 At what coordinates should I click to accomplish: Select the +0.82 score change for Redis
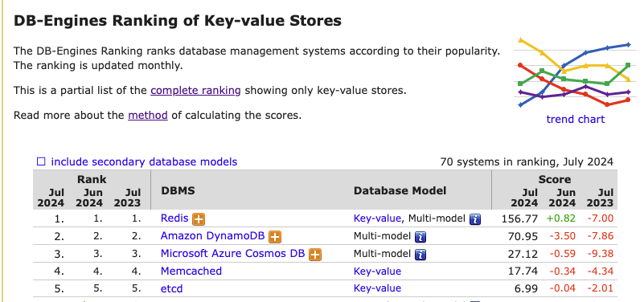(x=560, y=218)
